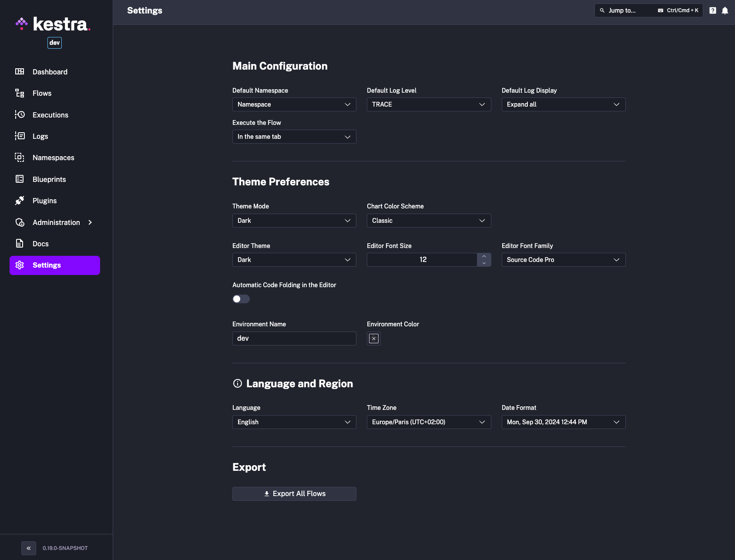Click the Kestra logo
735x560 pixels.
tap(53, 24)
